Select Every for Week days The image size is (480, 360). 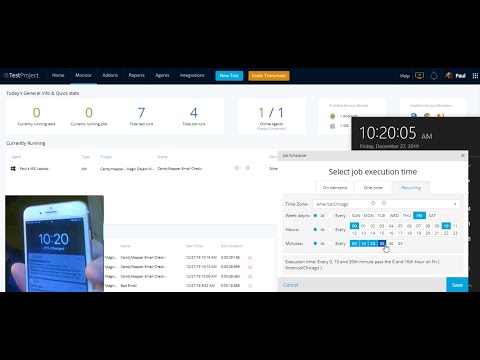[x=330, y=216]
